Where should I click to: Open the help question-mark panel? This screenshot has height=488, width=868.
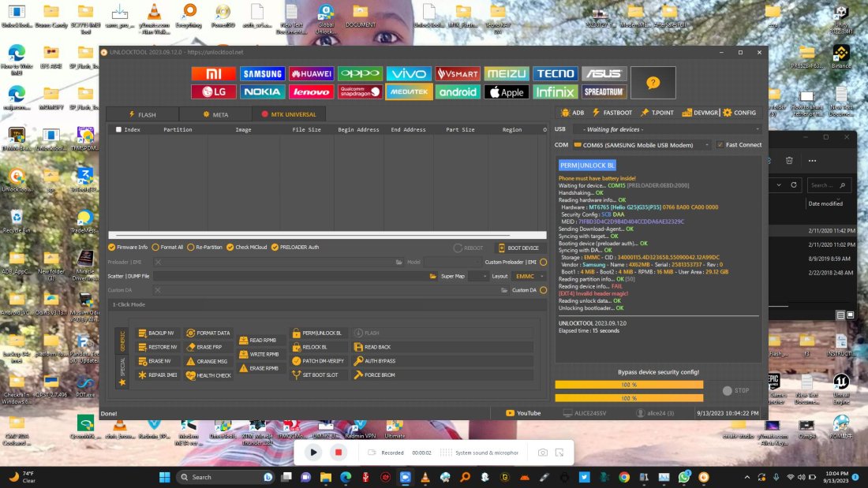(653, 83)
